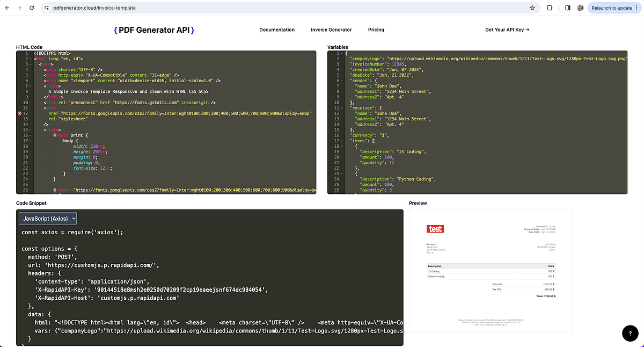Viewport: 644px width, 347px height.
Task: Reload the invoice-template page
Action: (x=31, y=8)
